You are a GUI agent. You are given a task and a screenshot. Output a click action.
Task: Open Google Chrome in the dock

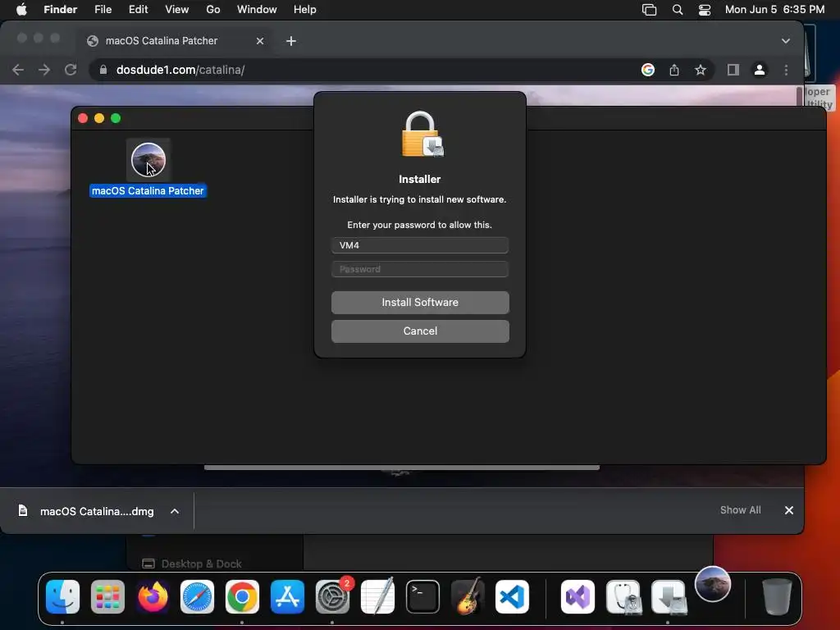click(x=242, y=596)
